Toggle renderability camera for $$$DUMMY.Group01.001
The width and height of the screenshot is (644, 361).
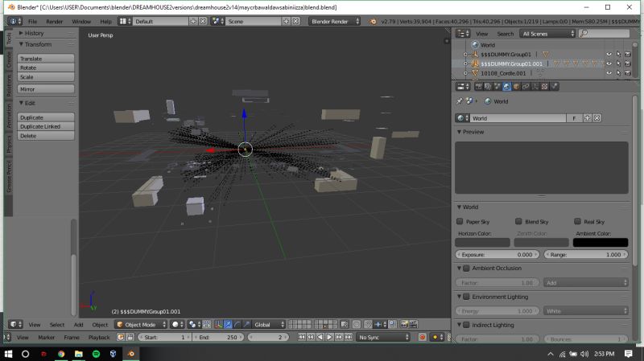click(628, 64)
